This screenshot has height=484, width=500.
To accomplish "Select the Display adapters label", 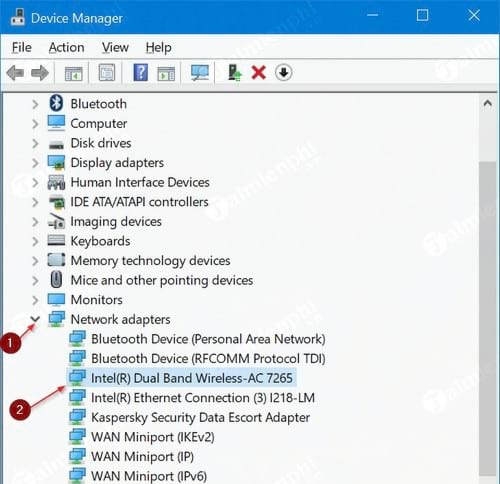I will 117,163.
